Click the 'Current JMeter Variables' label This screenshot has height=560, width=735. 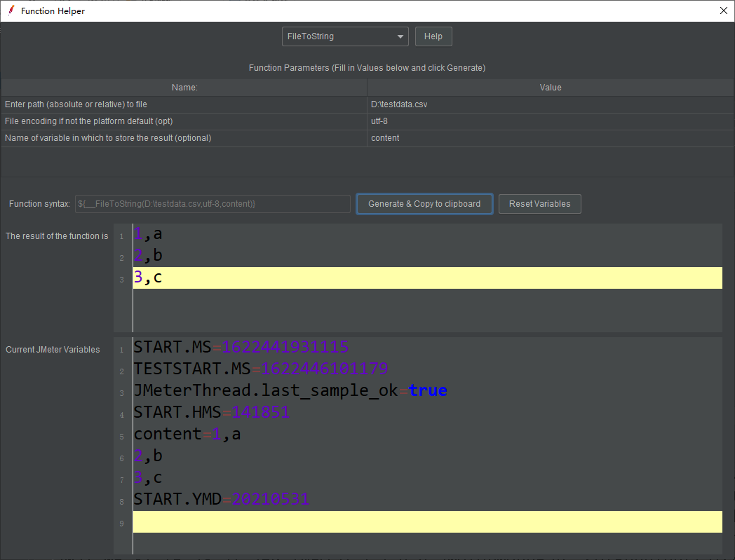(53, 350)
